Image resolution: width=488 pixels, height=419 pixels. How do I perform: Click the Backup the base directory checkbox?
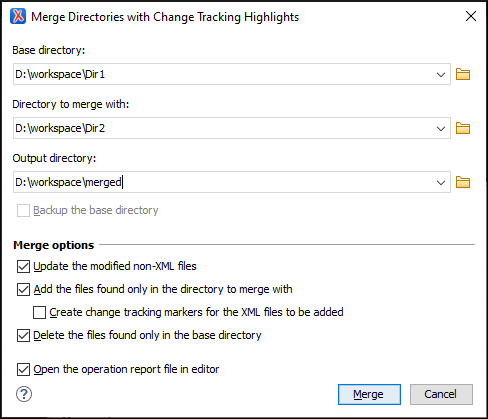(23, 211)
